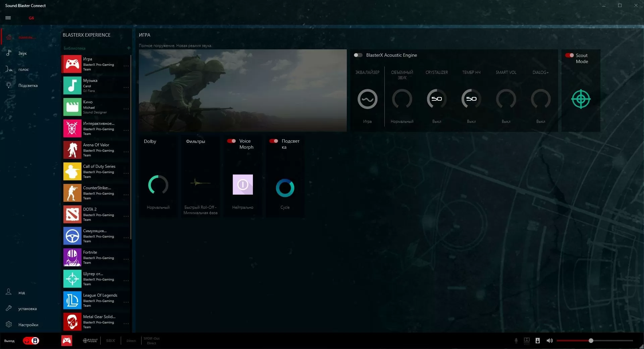Open options menu for Музыка profile

[x=126, y=87]
